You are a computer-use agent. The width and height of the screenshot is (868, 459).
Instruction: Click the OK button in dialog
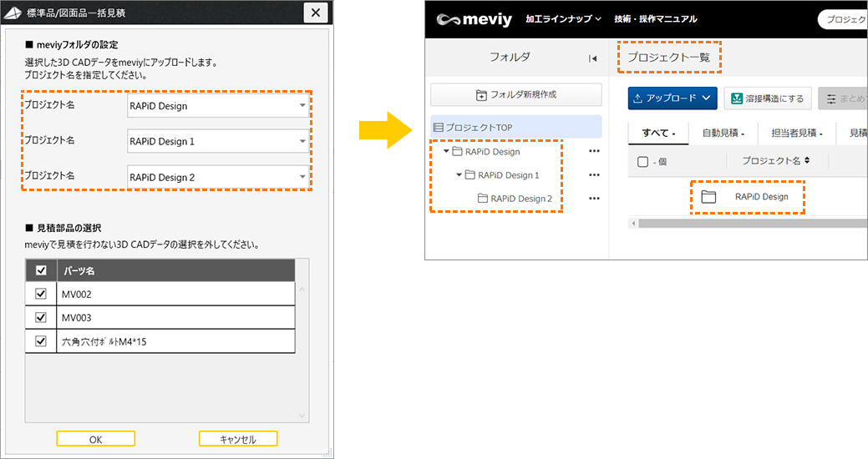96,439
